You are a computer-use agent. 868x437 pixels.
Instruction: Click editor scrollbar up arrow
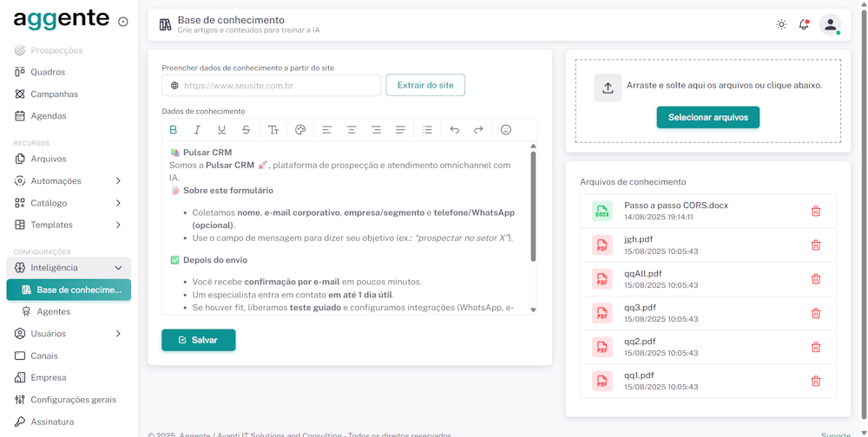(x=533, y=146)
